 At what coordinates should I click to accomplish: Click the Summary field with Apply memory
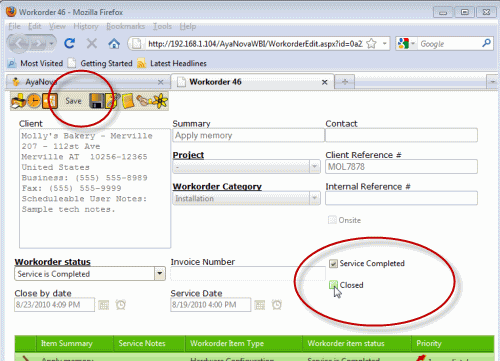coord(248,135)
